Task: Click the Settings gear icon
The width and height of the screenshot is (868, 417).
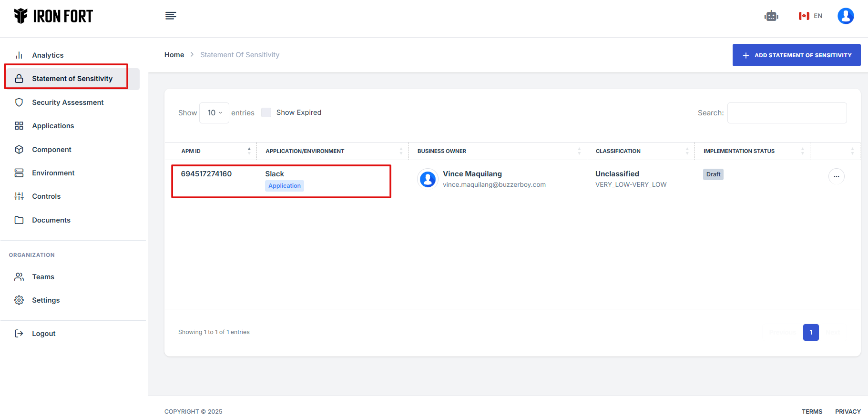Action: tap(19, 300)
